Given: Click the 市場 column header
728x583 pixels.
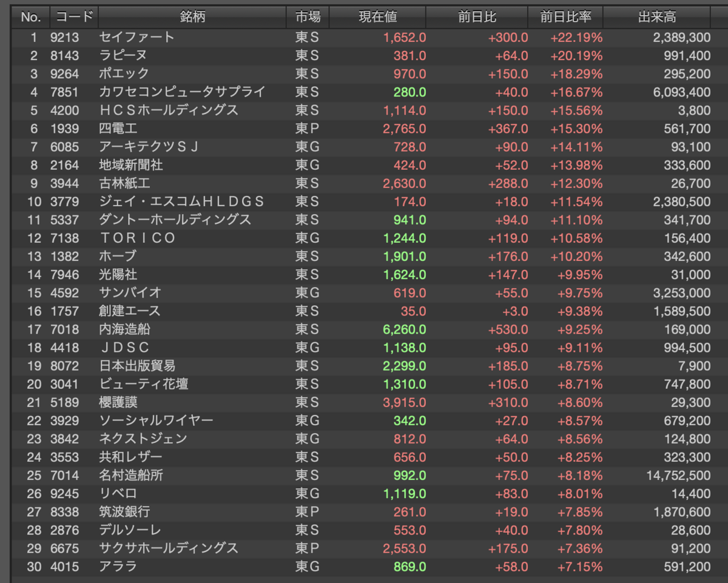Looking at the screenshot, I should 308,17.
